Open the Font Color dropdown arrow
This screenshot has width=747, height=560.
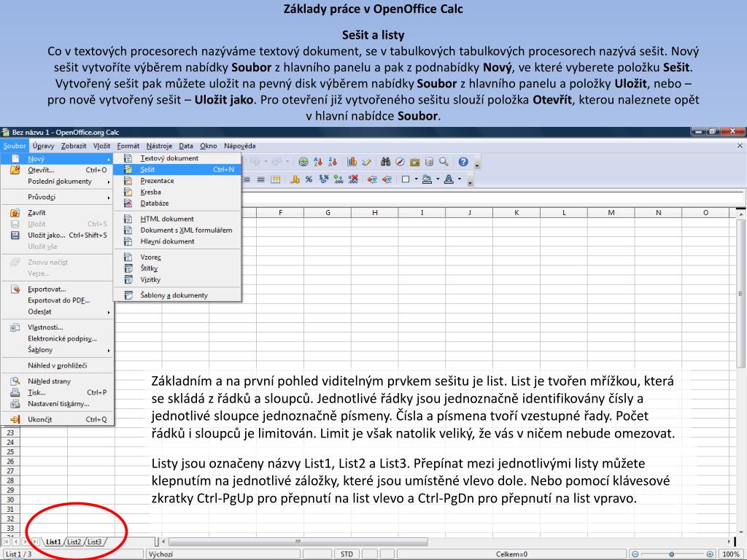pos(460,179)
